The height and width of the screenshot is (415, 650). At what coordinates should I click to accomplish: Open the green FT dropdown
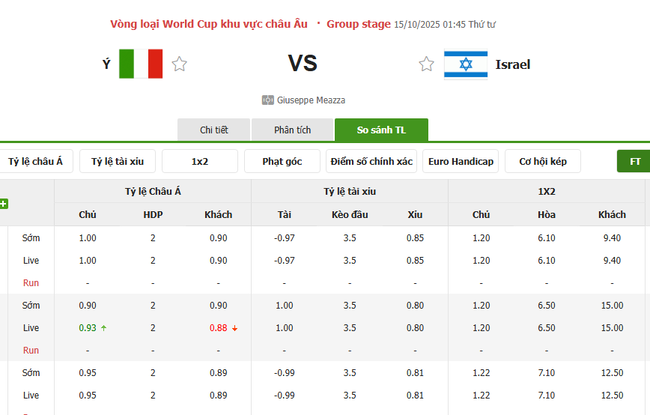(634, 161)
